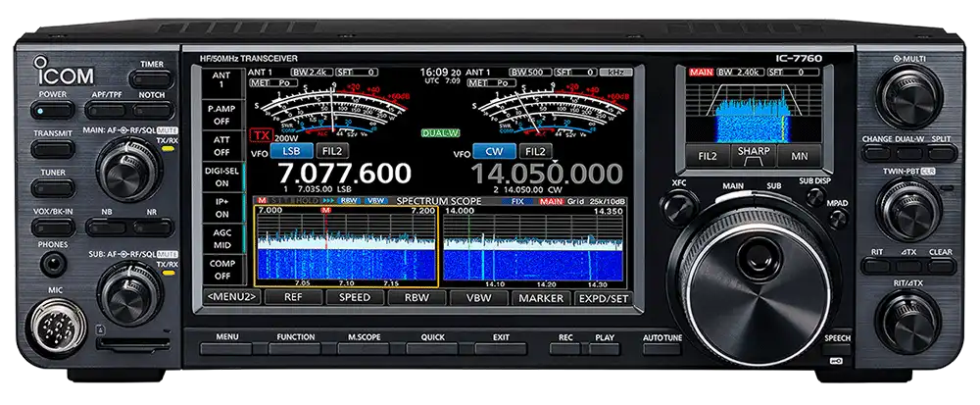The width and height of the screenshot is (980, 405).
Task: Click the SUB AF/RF/SQL knob
Action: coord(129,294)
